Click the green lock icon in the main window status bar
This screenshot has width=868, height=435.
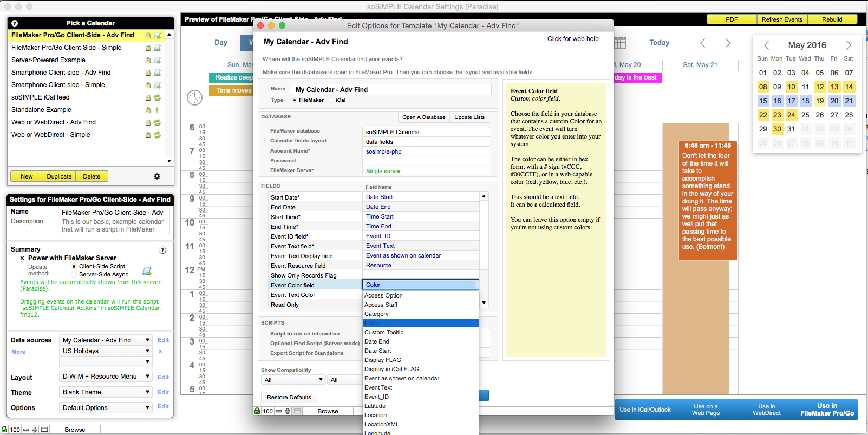(x=4, y=430)
